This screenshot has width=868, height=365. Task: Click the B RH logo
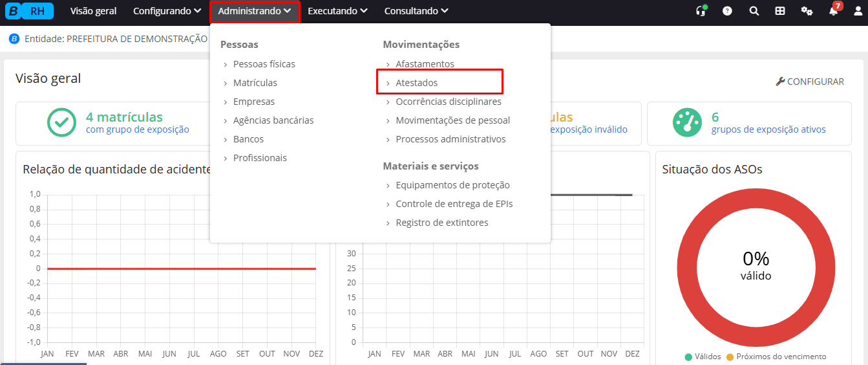[29, 11]
